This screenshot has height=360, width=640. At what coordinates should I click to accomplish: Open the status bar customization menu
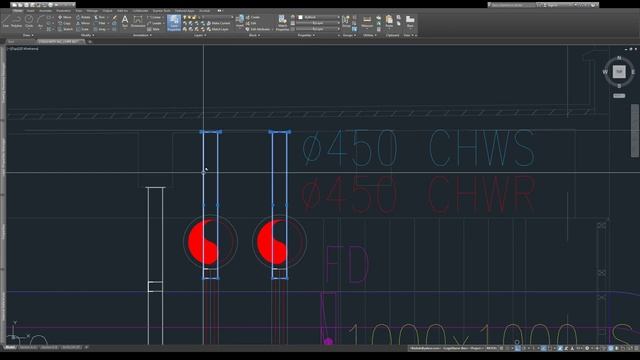tap(637, 348)
